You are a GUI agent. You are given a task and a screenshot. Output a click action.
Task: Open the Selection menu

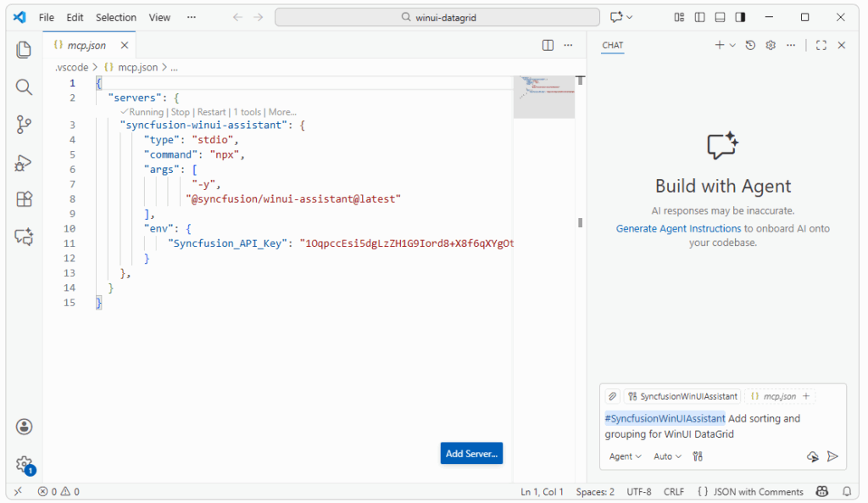point(116,17)
